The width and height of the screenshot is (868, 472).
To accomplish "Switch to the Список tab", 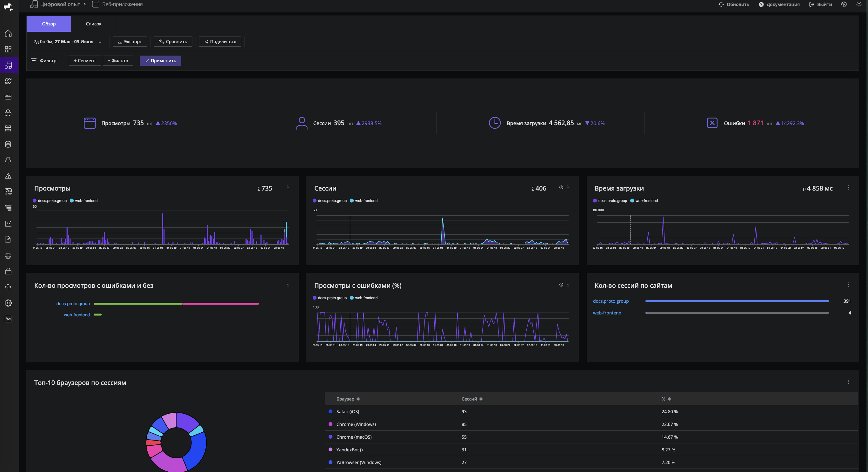I will (93, 24).
